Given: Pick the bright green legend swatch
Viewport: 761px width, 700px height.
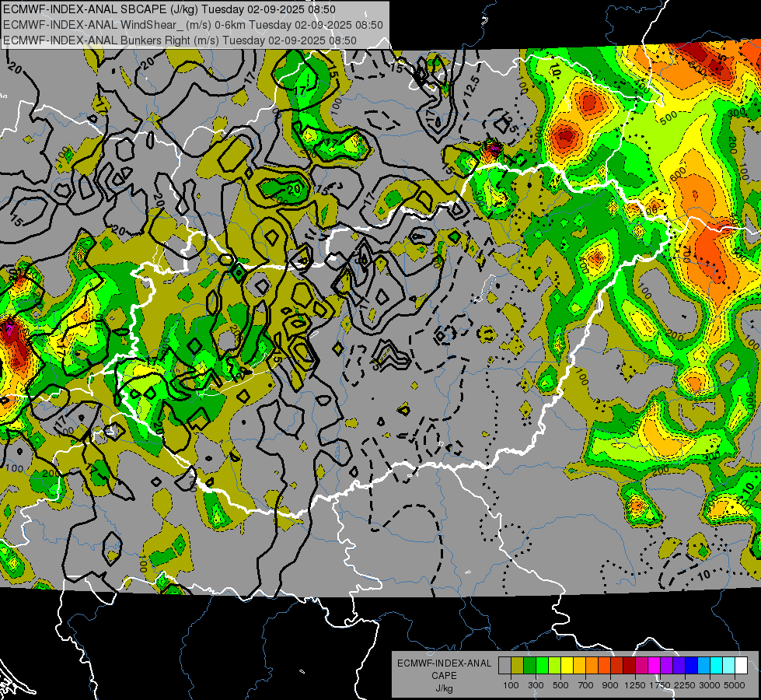Looking at the screenshot, I should pyautogui.click(x=542, y=666).
